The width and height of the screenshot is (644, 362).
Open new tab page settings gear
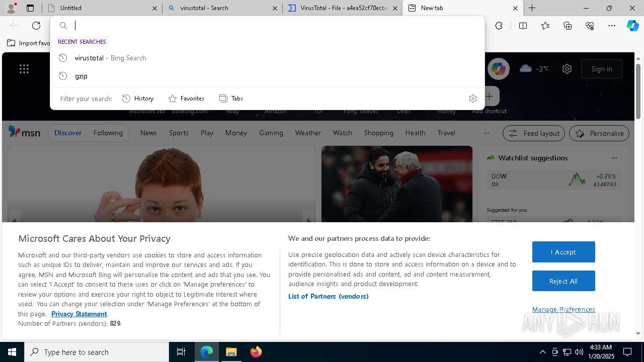(567, 69)
